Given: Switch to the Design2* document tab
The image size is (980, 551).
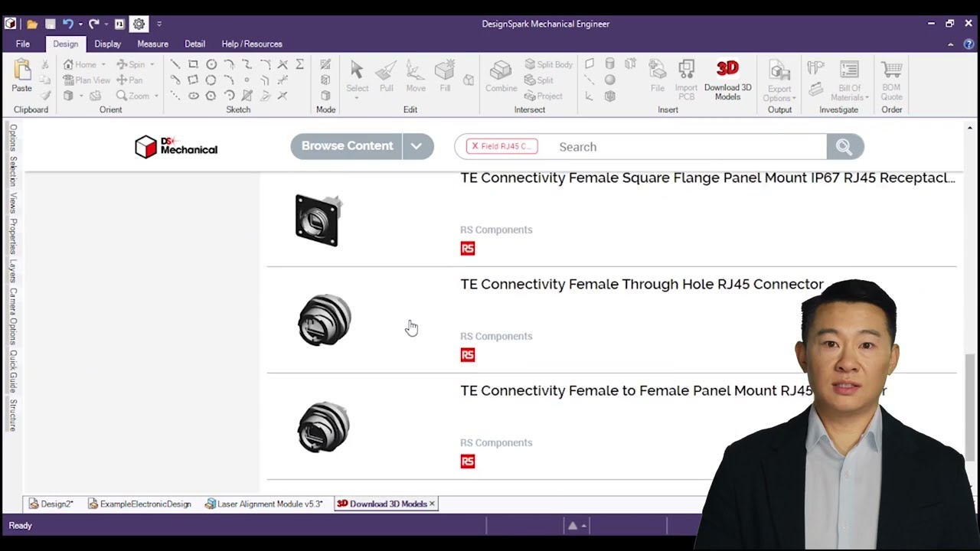Looking at the screenshot, I should click(x=51, y=504).
